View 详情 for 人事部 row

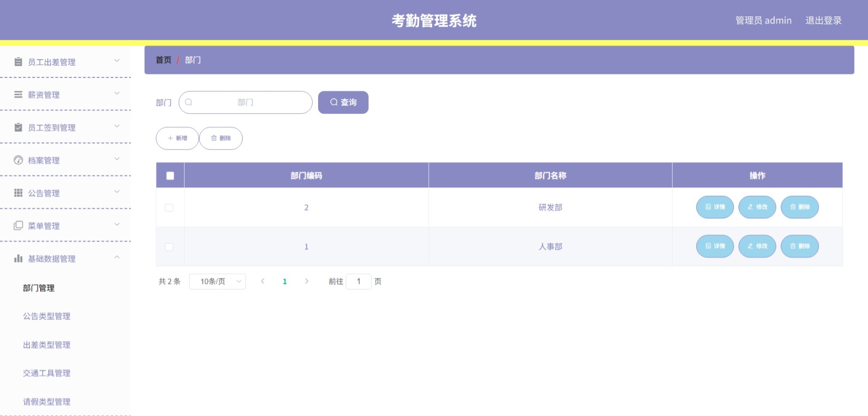tap(715, 246)
